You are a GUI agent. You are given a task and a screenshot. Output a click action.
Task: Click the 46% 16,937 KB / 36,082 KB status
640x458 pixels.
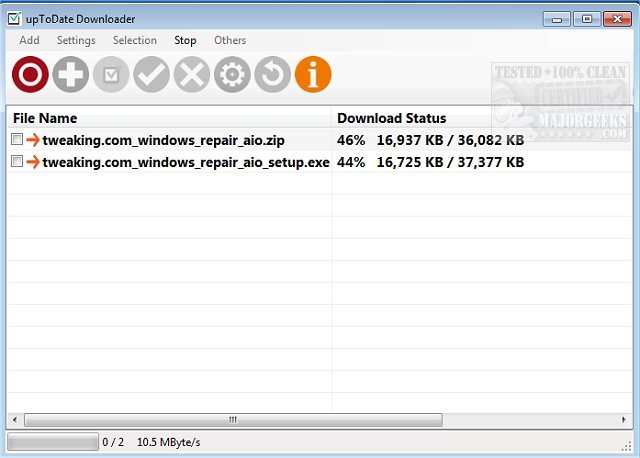coord(431,140)
